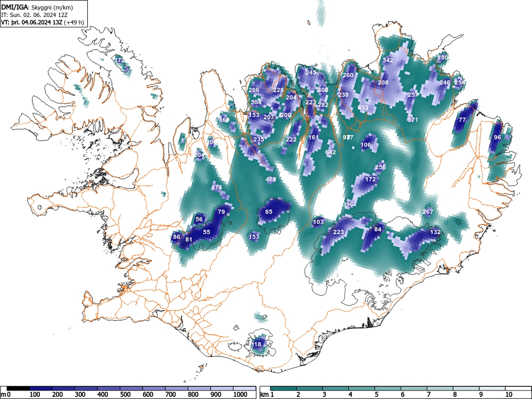Click the visibility value 200
This screenshot has height=399, width=532.
tap(286, 115)
